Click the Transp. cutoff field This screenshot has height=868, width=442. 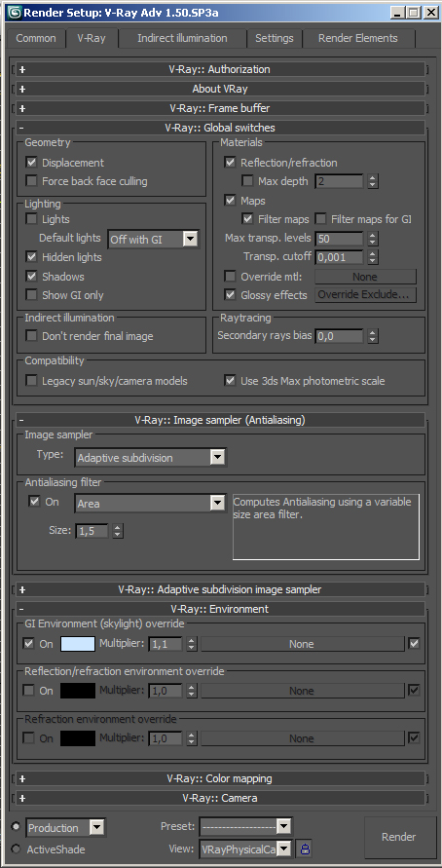coord(339,257)
